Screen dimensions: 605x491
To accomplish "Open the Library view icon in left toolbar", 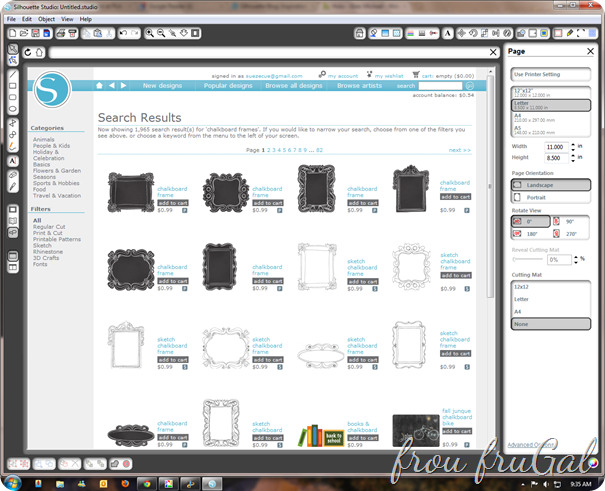I will 13,221.
